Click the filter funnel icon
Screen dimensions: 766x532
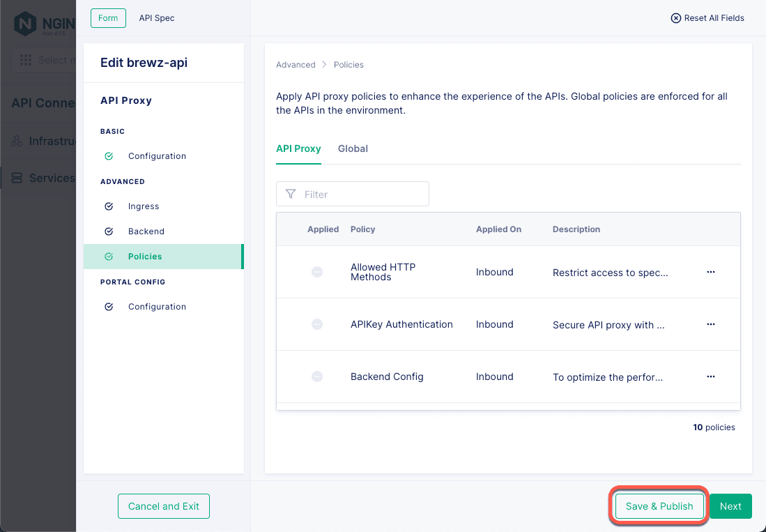pos(291,194)
